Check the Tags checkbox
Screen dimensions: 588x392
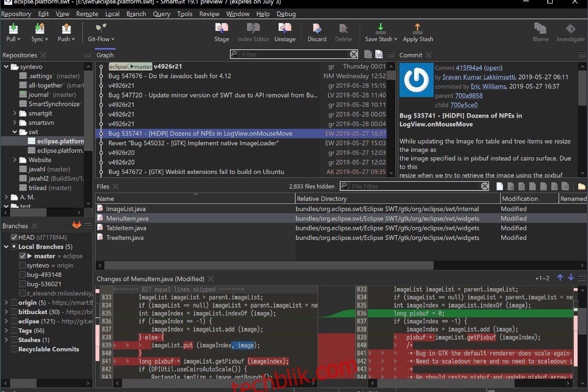pos(14,331)
